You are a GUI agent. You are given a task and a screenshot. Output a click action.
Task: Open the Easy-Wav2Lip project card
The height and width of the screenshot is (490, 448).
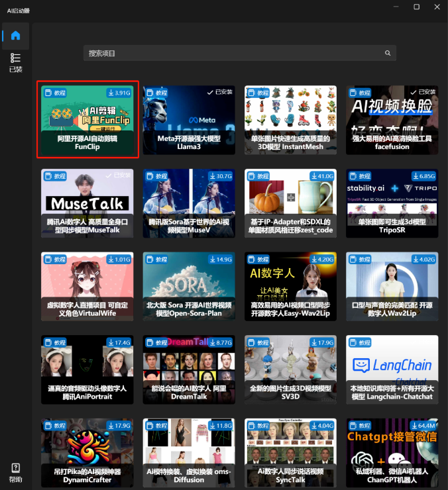click(x=290, y=287)
